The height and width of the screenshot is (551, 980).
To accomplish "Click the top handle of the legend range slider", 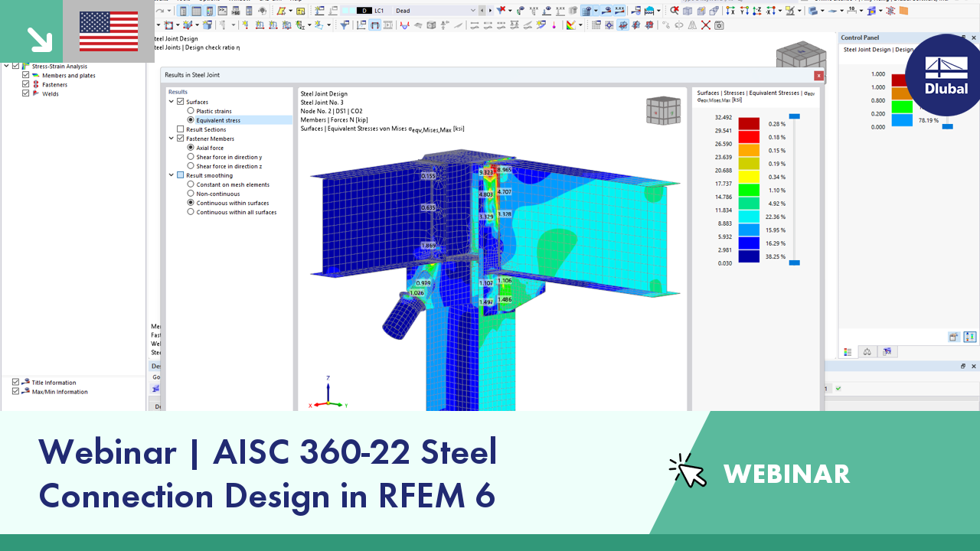I will point(794,116).
